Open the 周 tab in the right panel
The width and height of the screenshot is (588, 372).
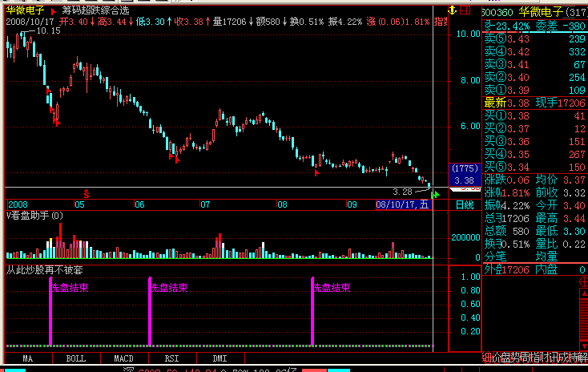526,358
